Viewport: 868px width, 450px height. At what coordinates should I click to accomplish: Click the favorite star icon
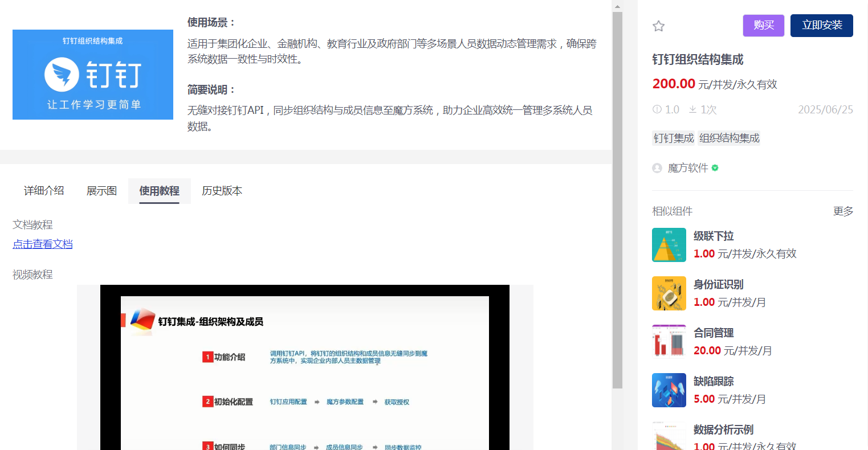(658, 26)
